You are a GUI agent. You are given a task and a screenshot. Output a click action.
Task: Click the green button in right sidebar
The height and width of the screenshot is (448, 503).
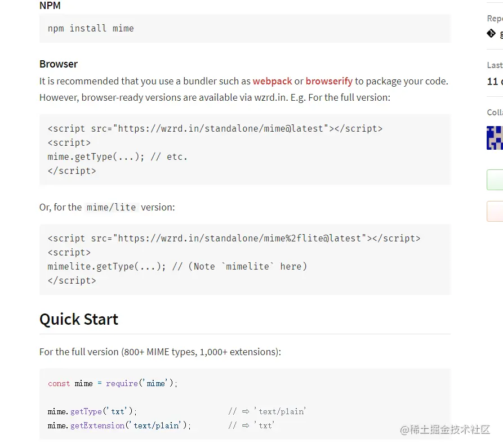[495, 180]
